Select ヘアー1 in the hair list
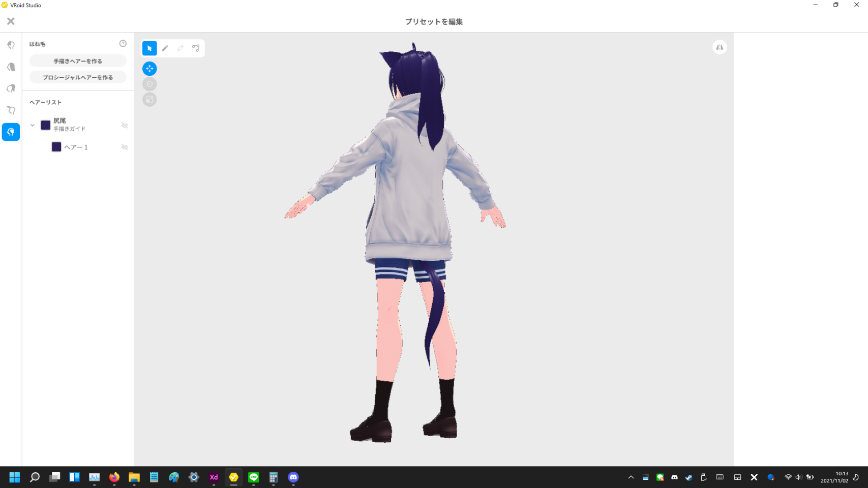Viewport: 868px width, 488px height. (76, 147)
